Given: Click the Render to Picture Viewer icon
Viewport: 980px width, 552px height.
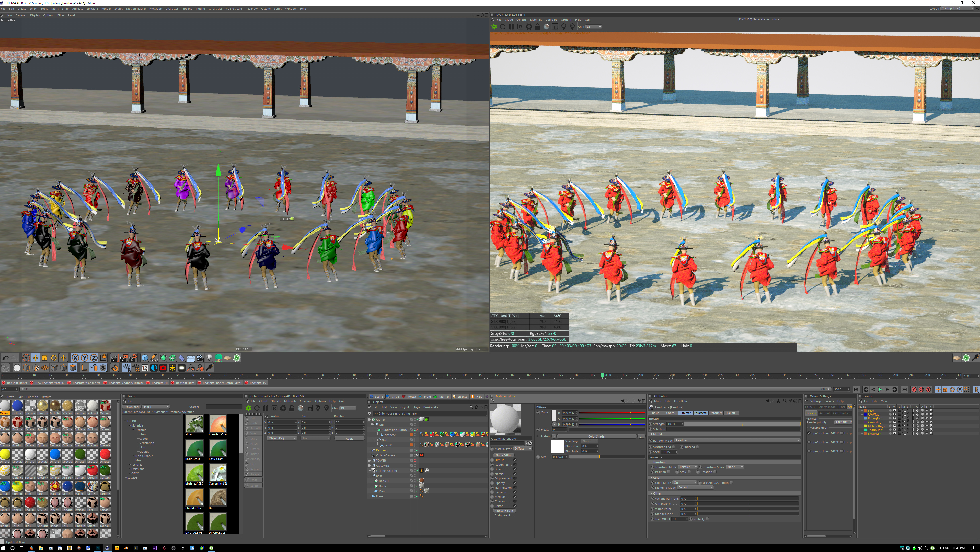Looking at the screenshot, I should 124,358.
